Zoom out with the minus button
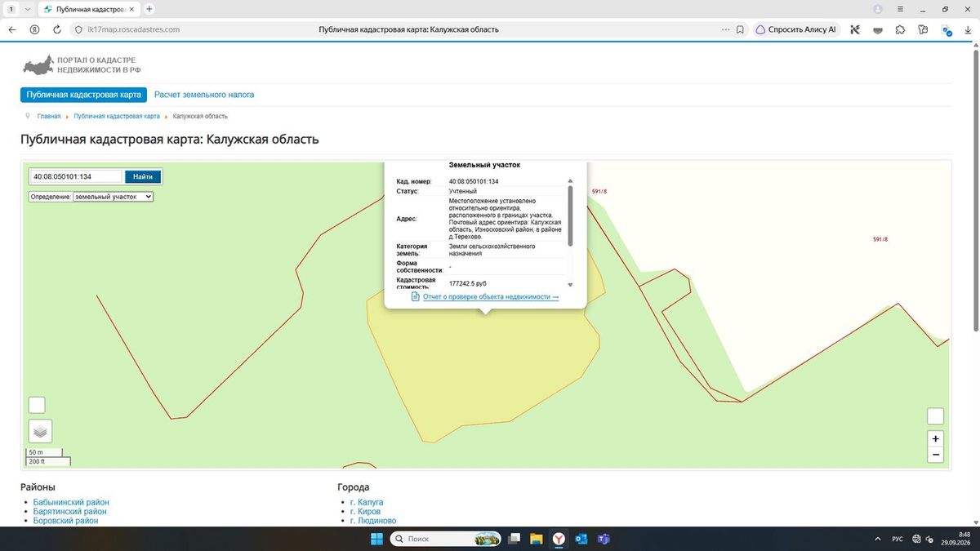 (x=936, y=455)
